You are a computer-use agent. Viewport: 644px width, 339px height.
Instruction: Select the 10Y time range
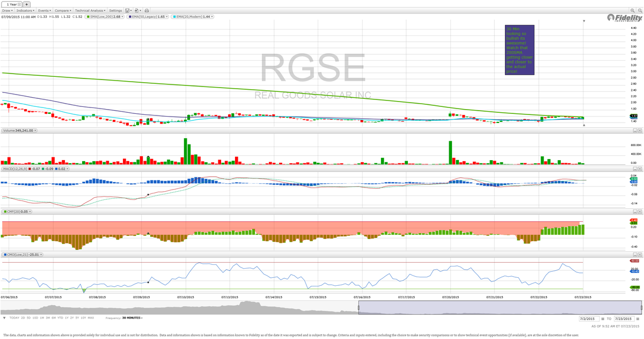84,318
